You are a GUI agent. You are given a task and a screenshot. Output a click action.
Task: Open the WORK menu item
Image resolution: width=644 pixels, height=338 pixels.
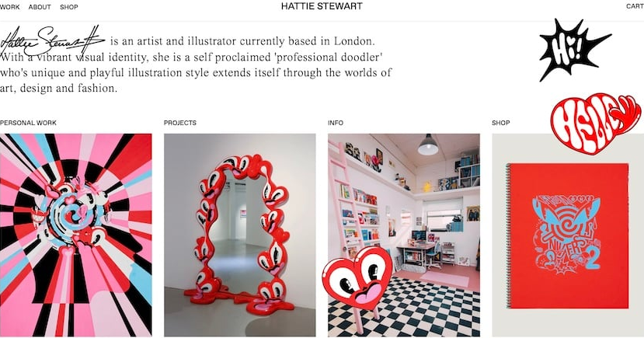tap(10, 7)
